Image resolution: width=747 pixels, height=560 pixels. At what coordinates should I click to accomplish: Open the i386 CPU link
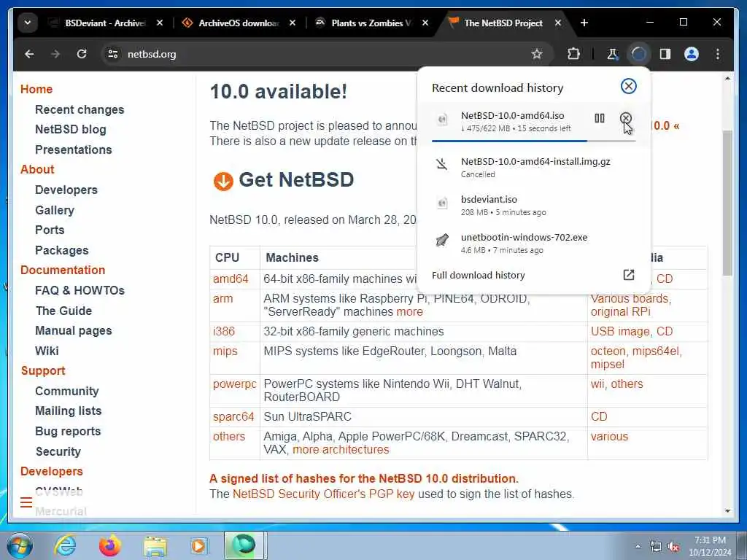pos(224,332)
